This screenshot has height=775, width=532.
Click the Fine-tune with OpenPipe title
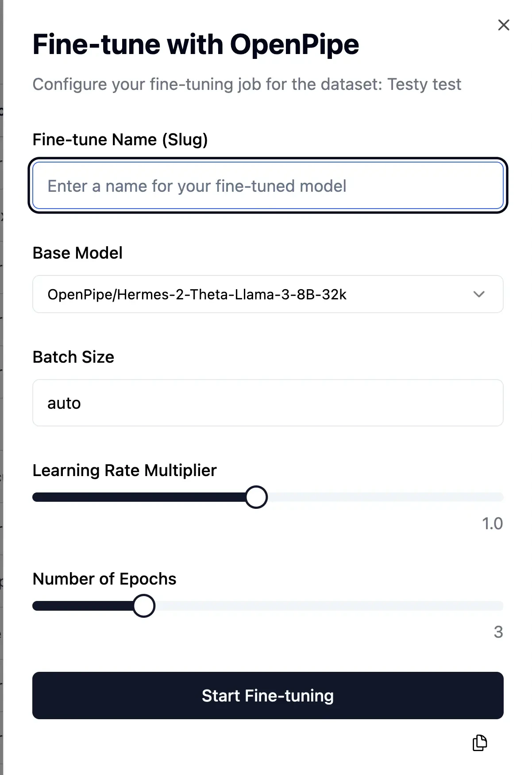click(x=196, y=44)
